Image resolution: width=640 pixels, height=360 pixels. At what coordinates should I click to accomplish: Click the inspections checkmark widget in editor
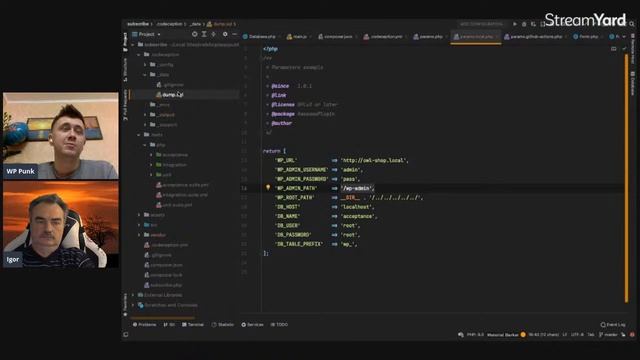[624, 49]
